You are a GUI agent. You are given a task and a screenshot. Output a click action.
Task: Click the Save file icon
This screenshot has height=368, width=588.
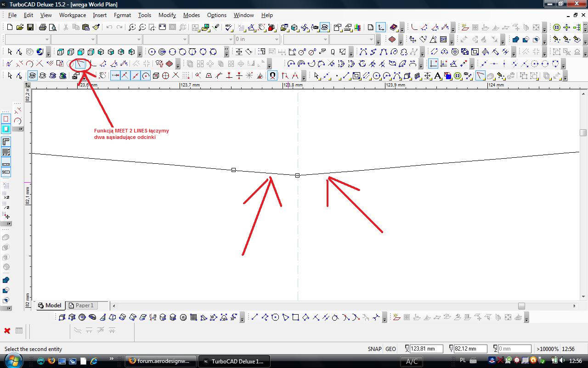29,28
